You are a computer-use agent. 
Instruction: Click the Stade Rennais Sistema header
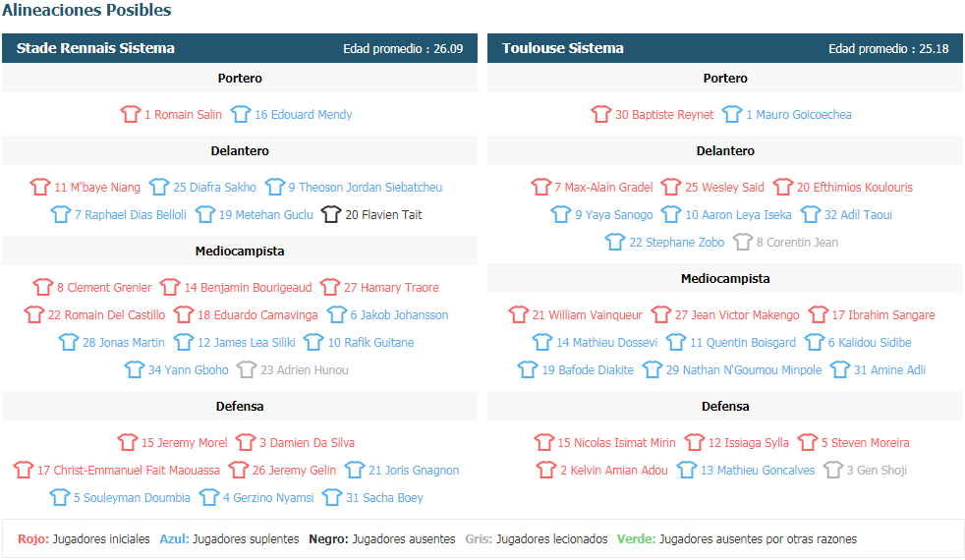click(240, 48)
